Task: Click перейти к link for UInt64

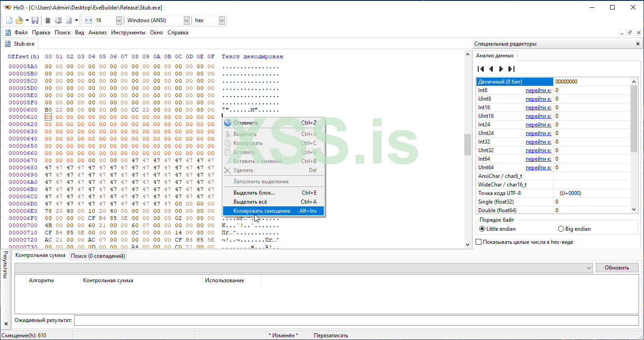Action: (538, 168)
